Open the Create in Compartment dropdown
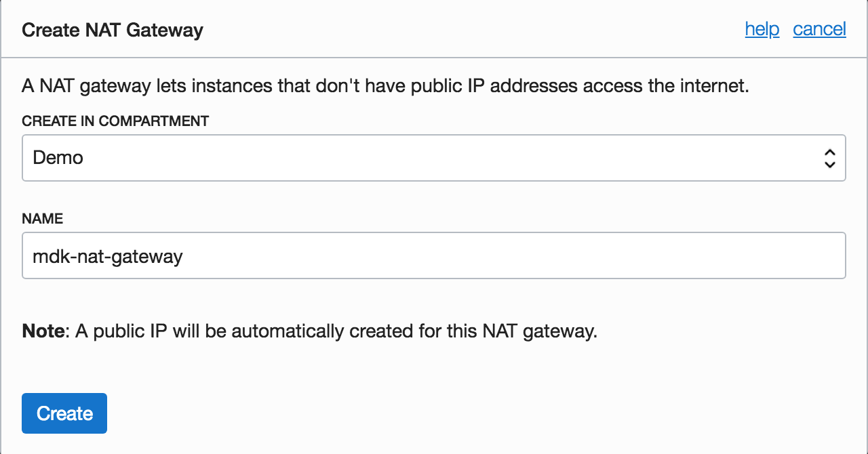 tap(433, 158)
